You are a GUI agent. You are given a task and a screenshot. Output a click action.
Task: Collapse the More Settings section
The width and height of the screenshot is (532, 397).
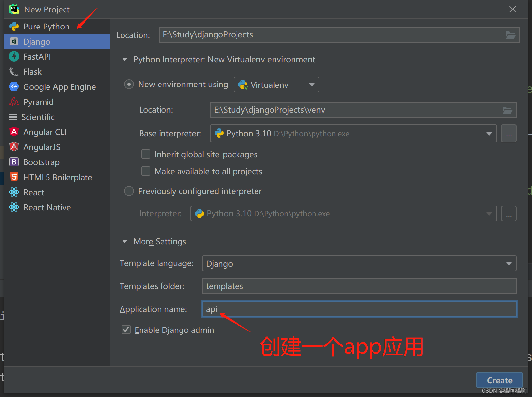click(124, 241)
